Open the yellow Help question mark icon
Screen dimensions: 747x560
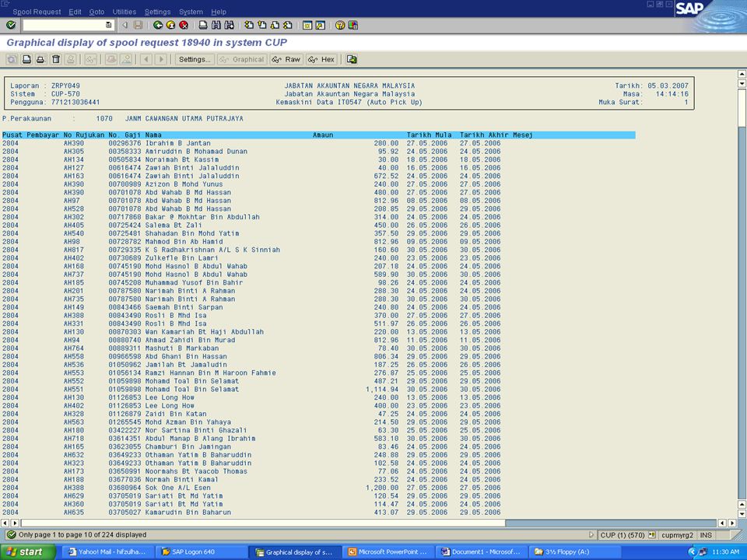coord(340,25)
